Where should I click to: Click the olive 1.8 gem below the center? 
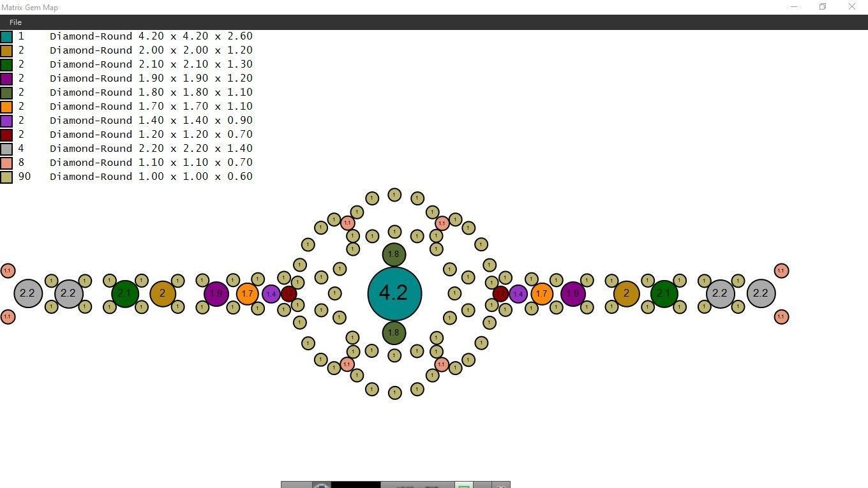pos(394,332)
